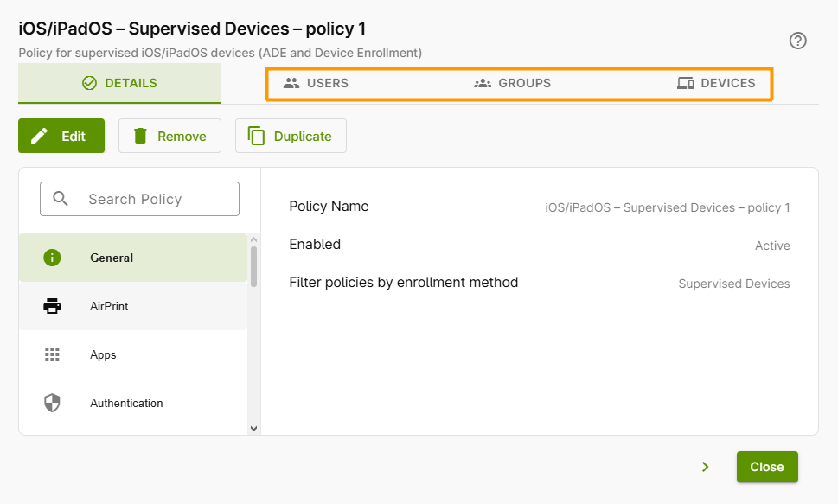Select the Authentication policy section
The width and height of the screenshot is (838, 504).
pos(133,403)
